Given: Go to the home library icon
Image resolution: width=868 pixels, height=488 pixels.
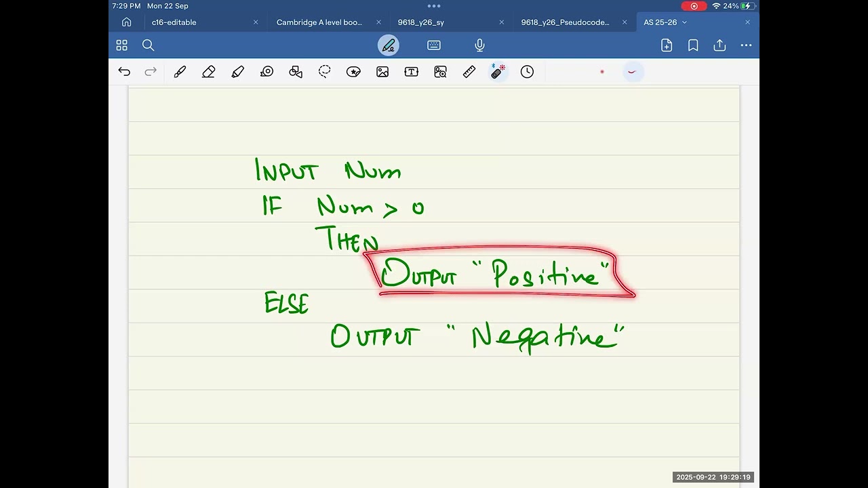Looking at the screenshot, I should [126, 22].
